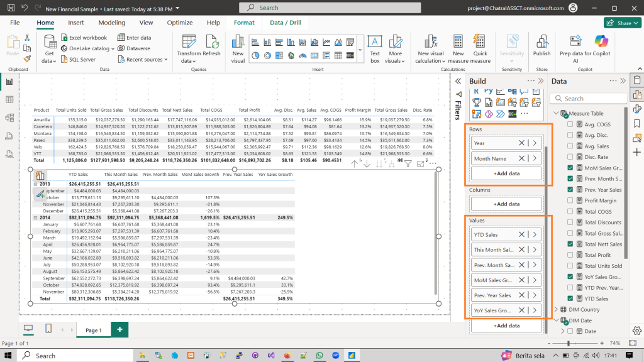The image size is (644, 362).
Task: Click +Add data under Columns
Action: 506,204
